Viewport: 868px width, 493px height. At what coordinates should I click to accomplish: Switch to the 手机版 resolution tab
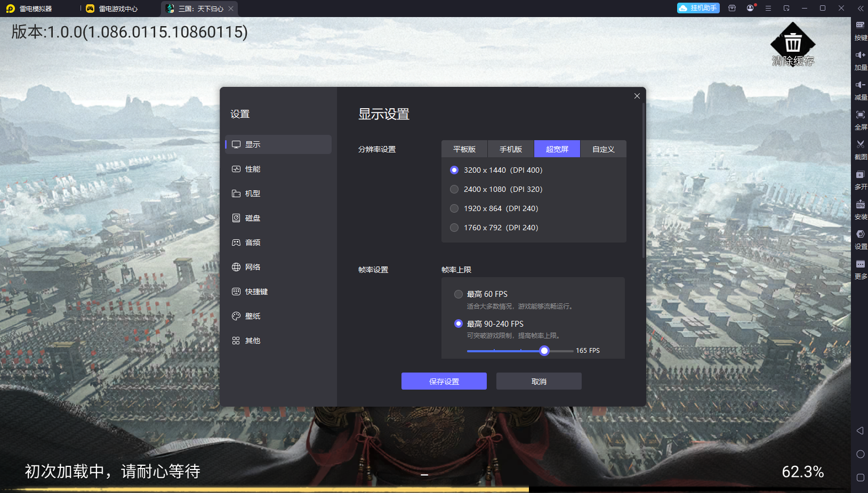[x=511, y=149]
